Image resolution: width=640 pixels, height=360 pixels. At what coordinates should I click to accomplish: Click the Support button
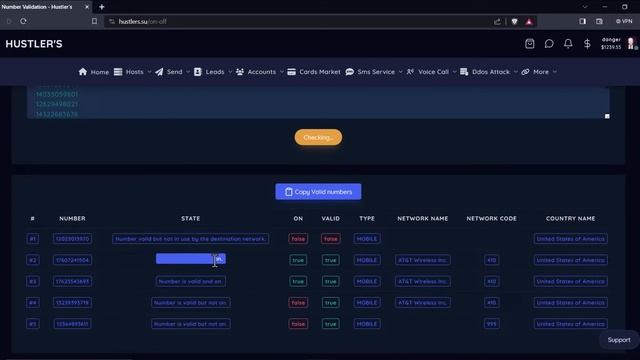(619, 340)
